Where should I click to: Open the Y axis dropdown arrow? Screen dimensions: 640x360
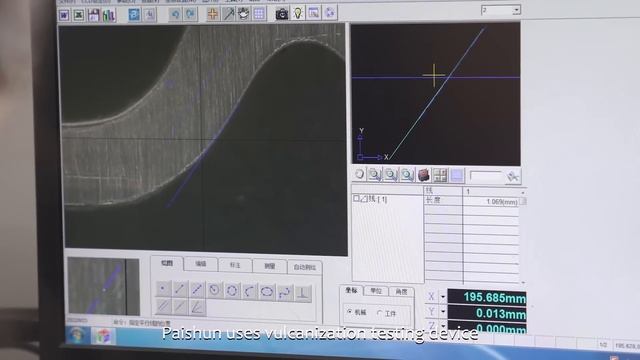tap(443, 312)
